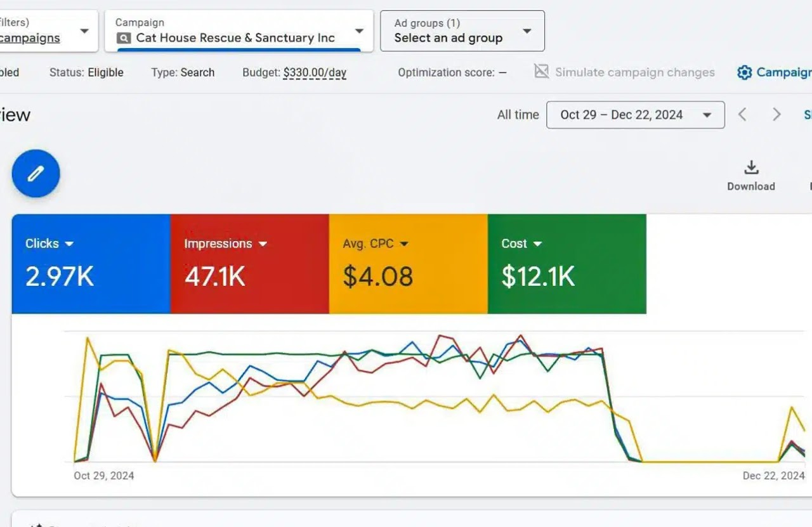812x527 pixels.
Task: Click the chart's yellow CPC peak near Dec 22
Action: 792,407
